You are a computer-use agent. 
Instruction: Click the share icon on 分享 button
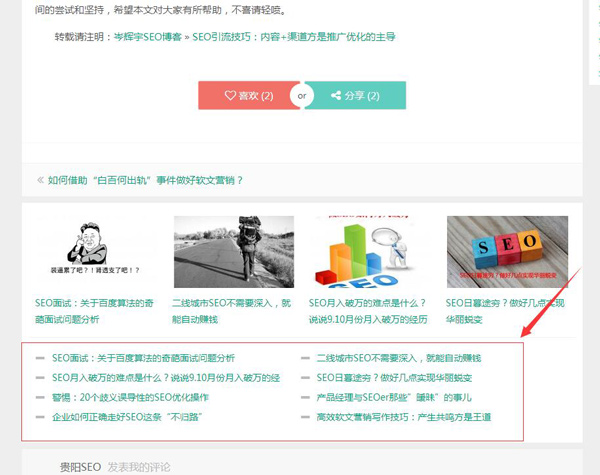pos(335,96)
